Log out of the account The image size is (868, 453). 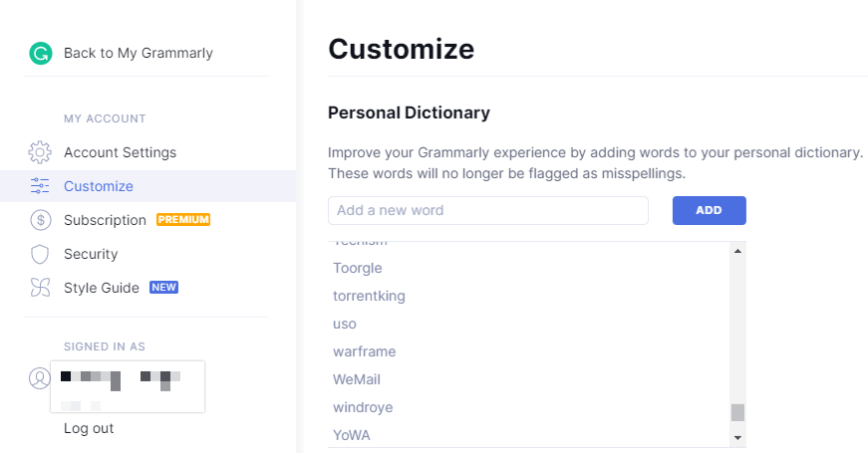coord(89,429)
